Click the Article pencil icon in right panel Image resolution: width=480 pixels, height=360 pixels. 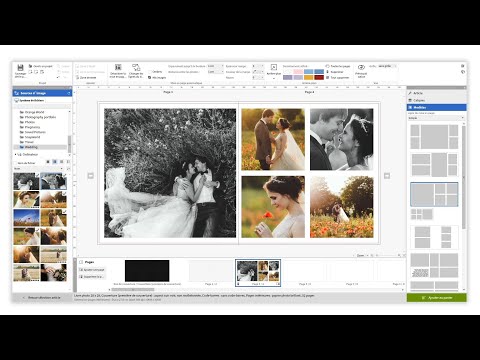[x=410, y=93]
